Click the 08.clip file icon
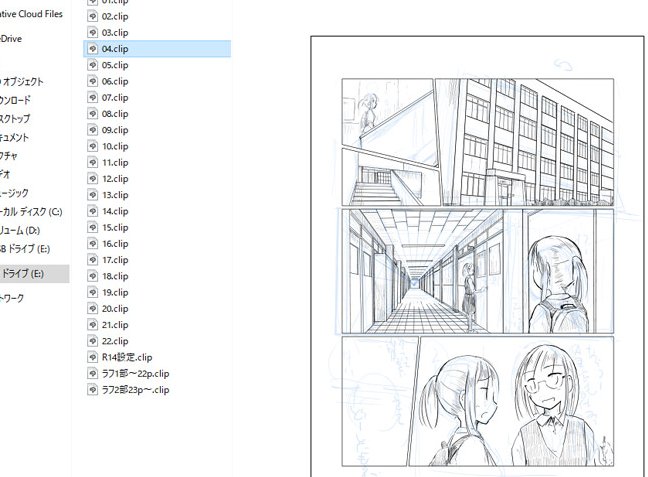The image size is (648, 477). [93, 114]
